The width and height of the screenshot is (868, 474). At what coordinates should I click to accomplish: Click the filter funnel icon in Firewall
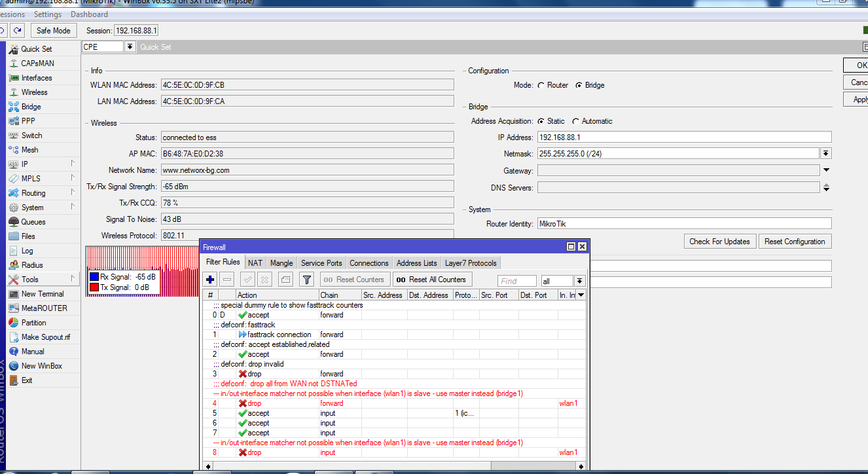coord(306,280)
